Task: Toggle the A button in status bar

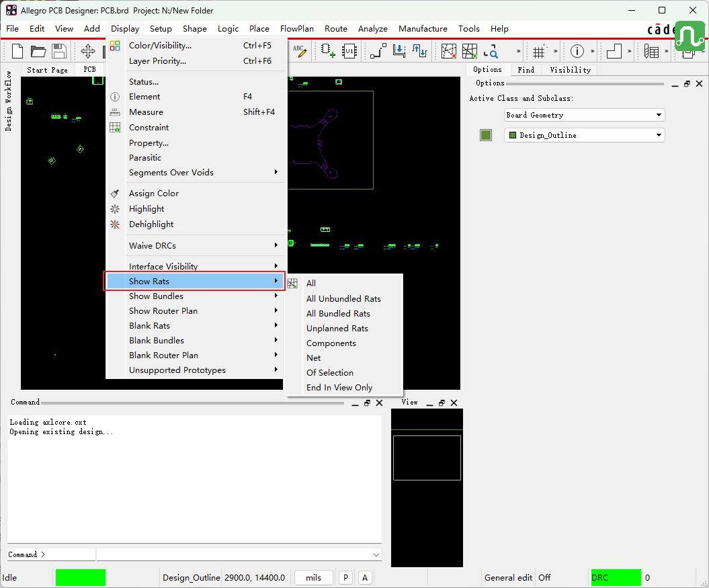Action: click(365, 578)
